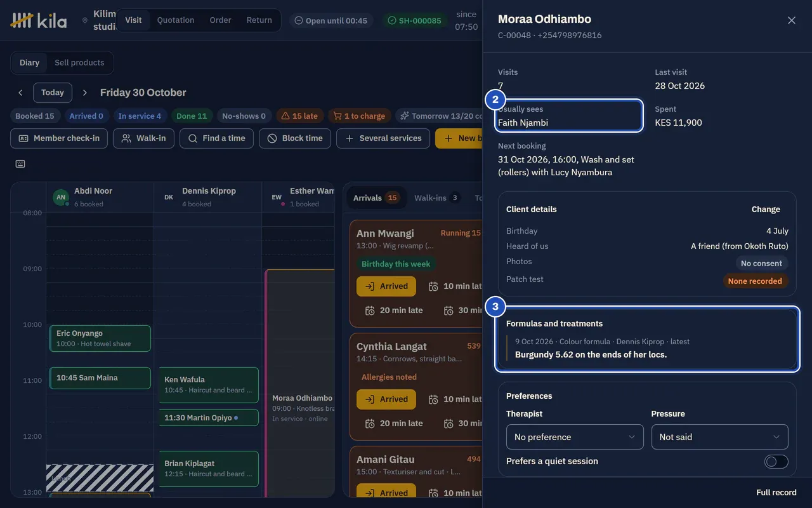Filter by the Done 11 chip

(x=192, y=116)
